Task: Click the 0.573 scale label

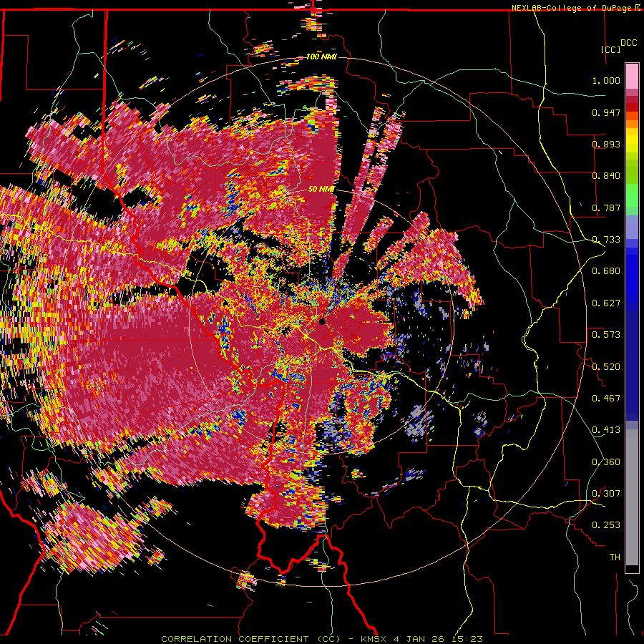Action: (x=606, y=335)
